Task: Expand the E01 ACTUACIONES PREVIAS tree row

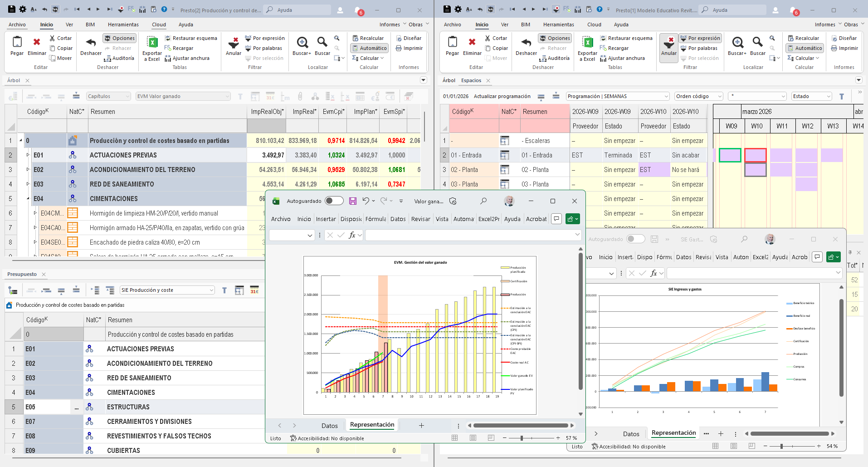Action: coord(28,155)
